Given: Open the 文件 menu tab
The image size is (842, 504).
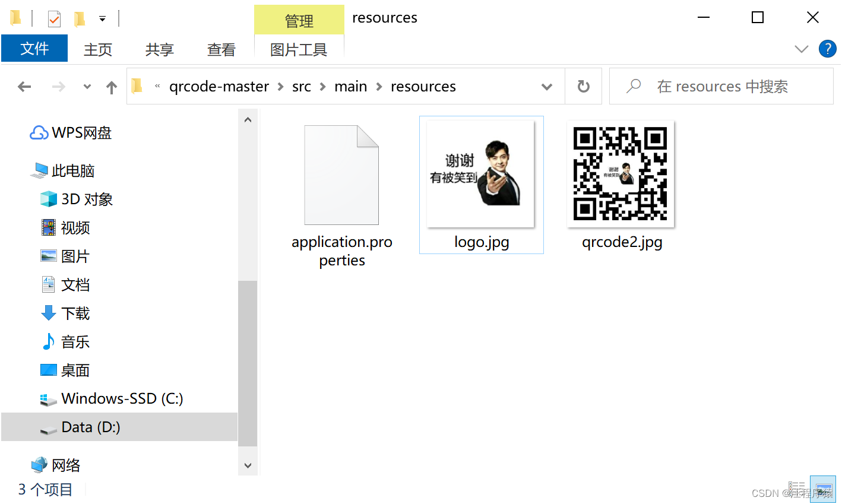Looking at the screenshot, I should 34,49.
